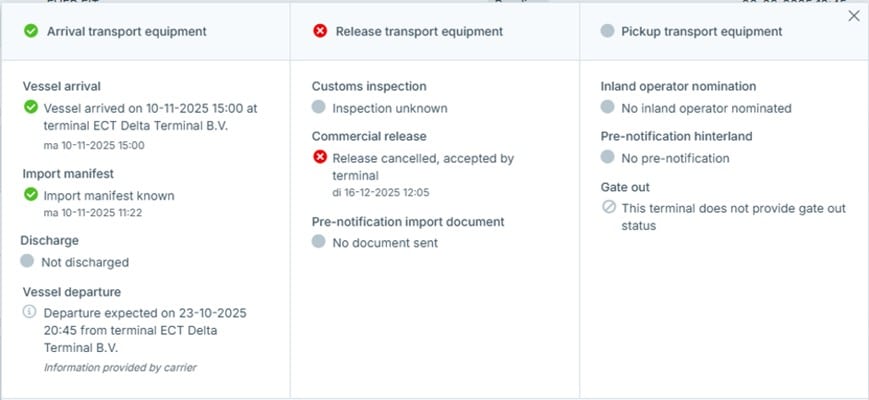Click info icon beside Departure expected text
869x400 pixels.
point(29,312)
